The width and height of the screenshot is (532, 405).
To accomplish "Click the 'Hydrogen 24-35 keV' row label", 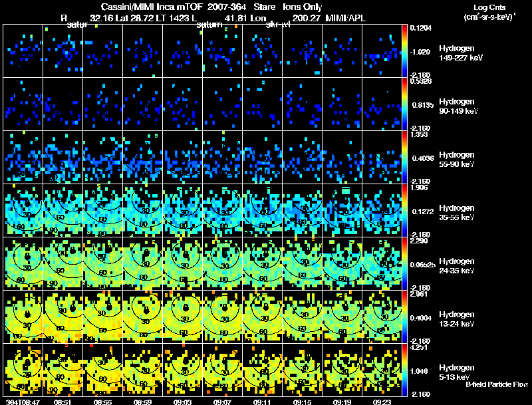I will click(457, 266).
